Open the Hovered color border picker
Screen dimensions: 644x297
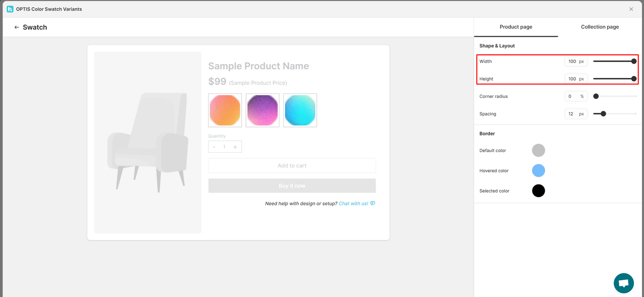point(539,170)
